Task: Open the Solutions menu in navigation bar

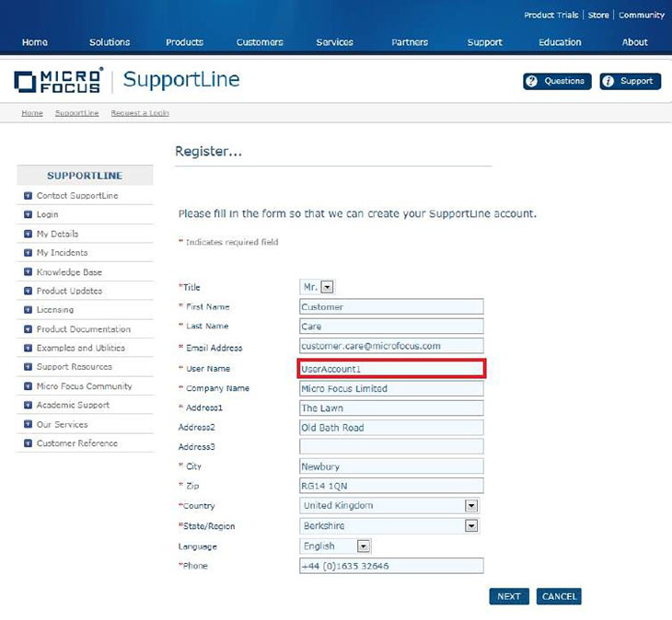Action: [x=110, y=42]
